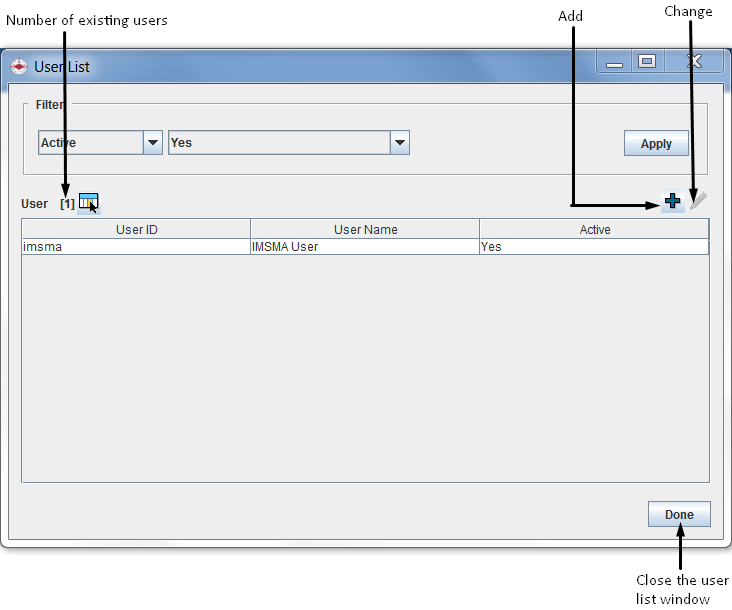Viewport: 732px width, 610px height.
Task: Click the IMSMA logo in title bar
Action: coord(18,67)
